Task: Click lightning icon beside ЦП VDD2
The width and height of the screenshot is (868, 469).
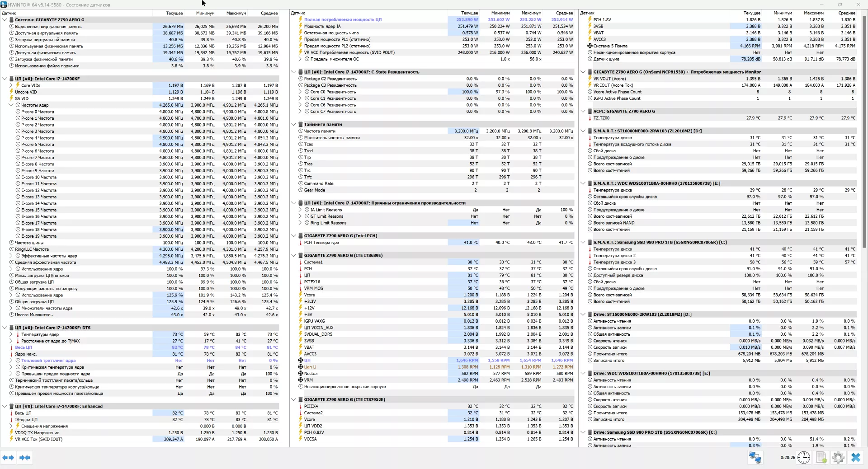Action: click(300, 426)
